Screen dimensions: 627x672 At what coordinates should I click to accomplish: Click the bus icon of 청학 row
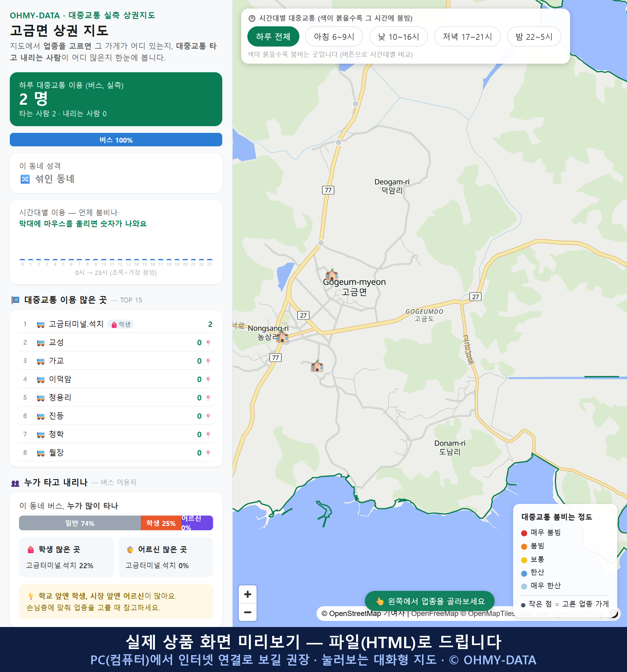point(40,435)
